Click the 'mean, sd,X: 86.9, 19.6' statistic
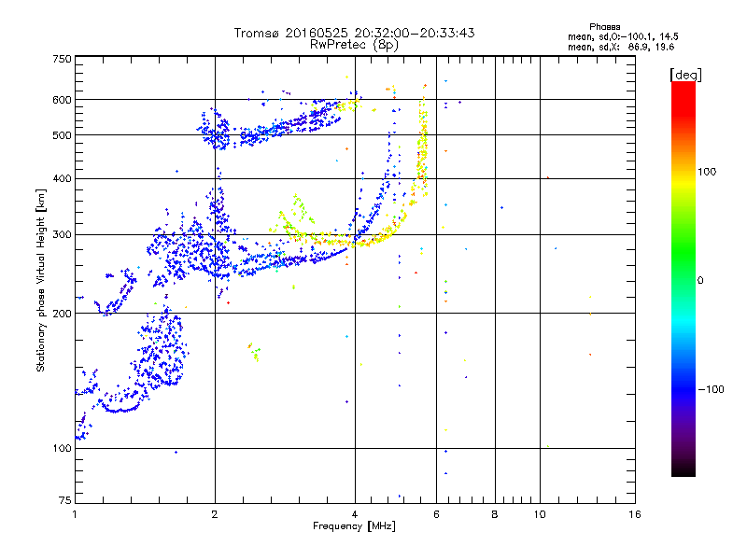This screenshot has height=560, width=747. pos(621,47)
